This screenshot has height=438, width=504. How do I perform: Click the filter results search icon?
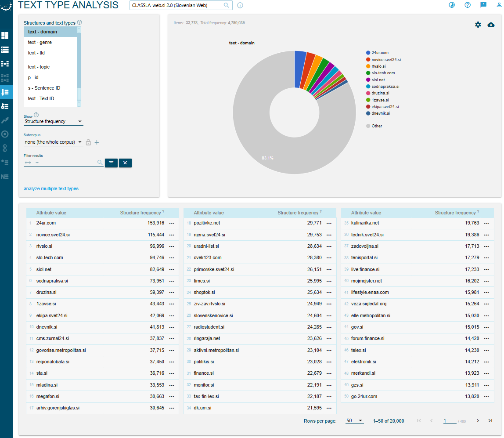click(100, 163)
